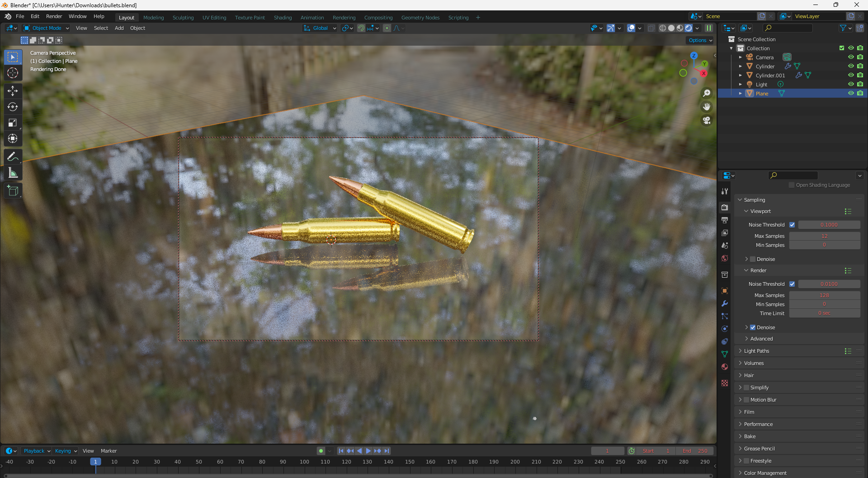The width and height of the screenshot is (868, 478).
Task: Uncheck Render Noise Threshold checkbox
Action: 792,284
